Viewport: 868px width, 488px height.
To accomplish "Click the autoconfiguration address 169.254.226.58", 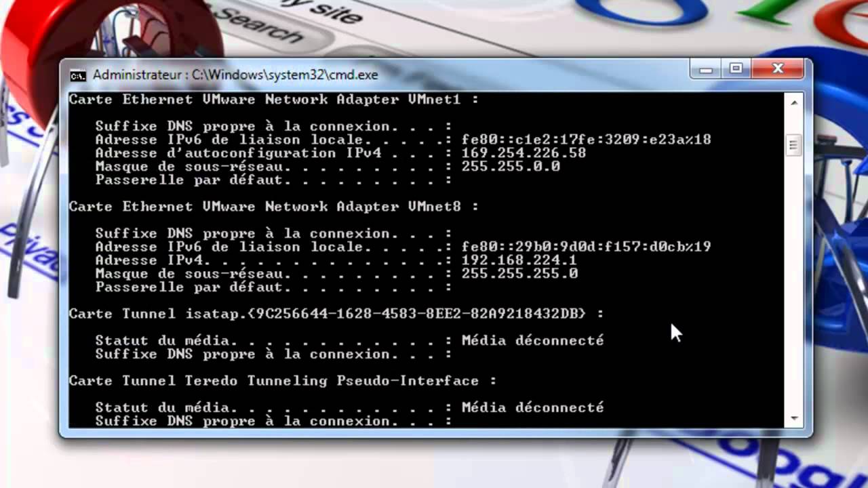I will (x=524, y=153).
